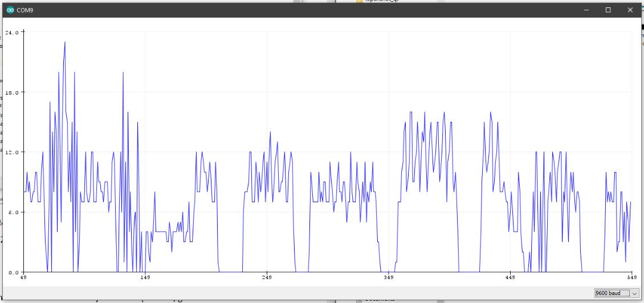Click the 149 x-axis label

tap(145, 277)
